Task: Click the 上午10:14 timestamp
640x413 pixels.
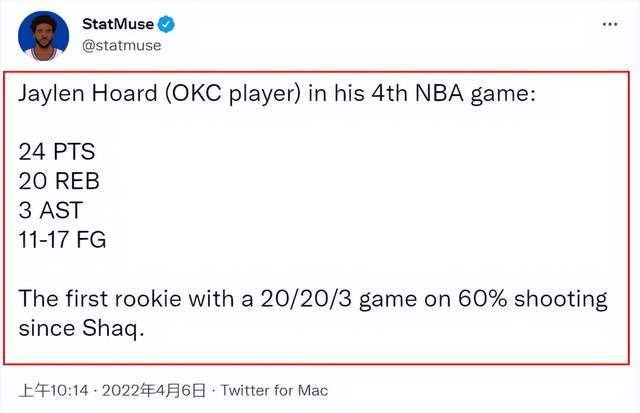Action: (x=53, y=391)
